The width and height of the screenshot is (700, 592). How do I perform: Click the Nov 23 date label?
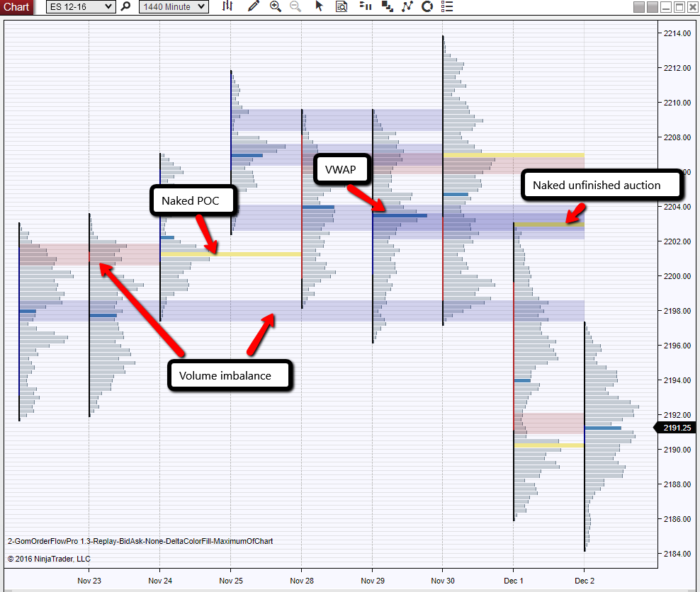[x=89, y=581]
